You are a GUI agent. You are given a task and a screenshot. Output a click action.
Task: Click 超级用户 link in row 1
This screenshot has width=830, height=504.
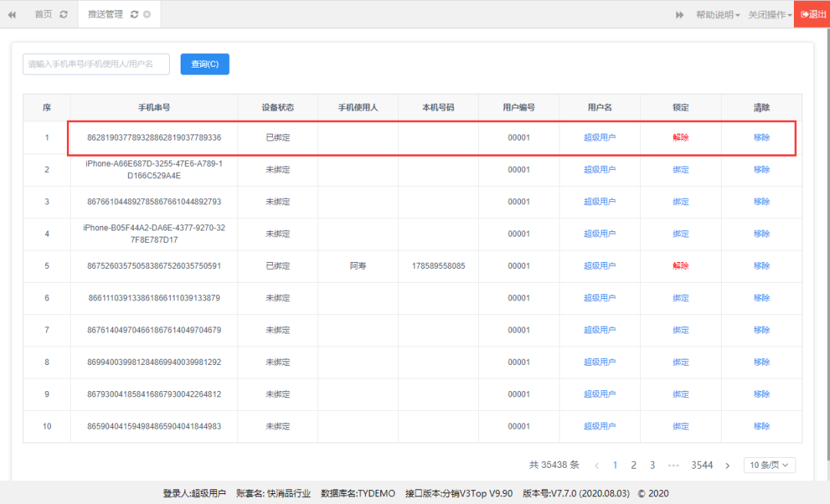tap(599, 138)
